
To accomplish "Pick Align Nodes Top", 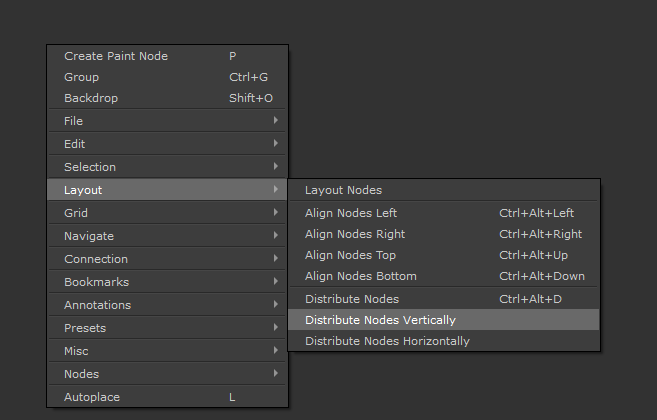I will point(350,255).
